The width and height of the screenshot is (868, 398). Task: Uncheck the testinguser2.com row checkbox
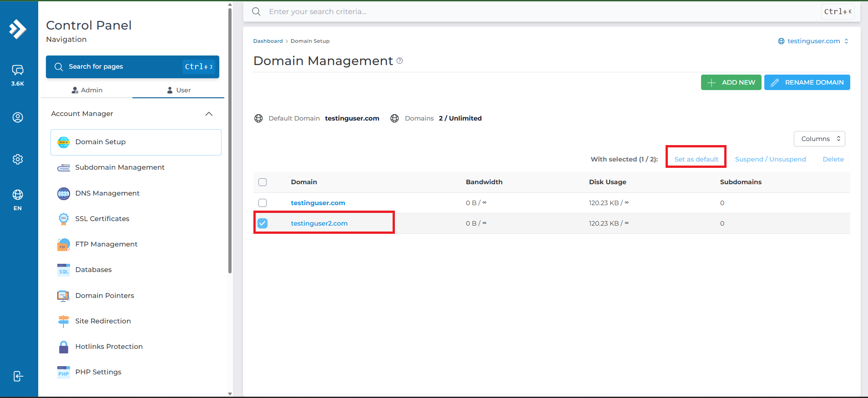pyautogui.click(x=262, y=223)
